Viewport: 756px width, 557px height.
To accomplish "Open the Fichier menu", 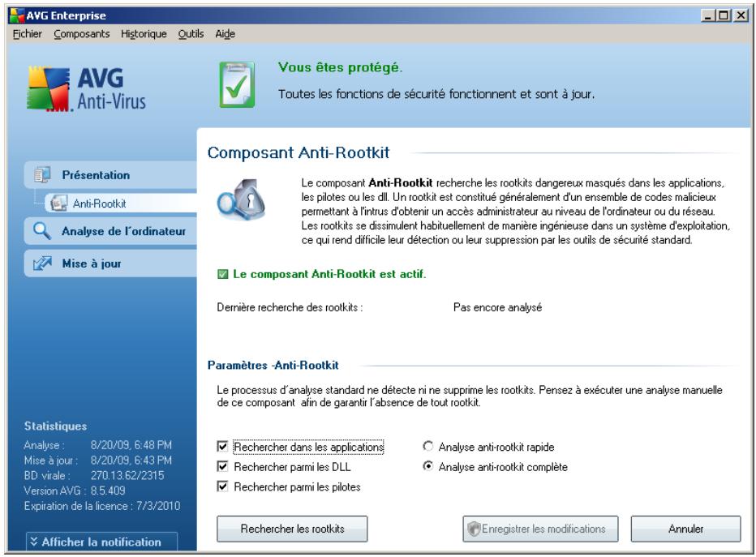I will (27, 34).
